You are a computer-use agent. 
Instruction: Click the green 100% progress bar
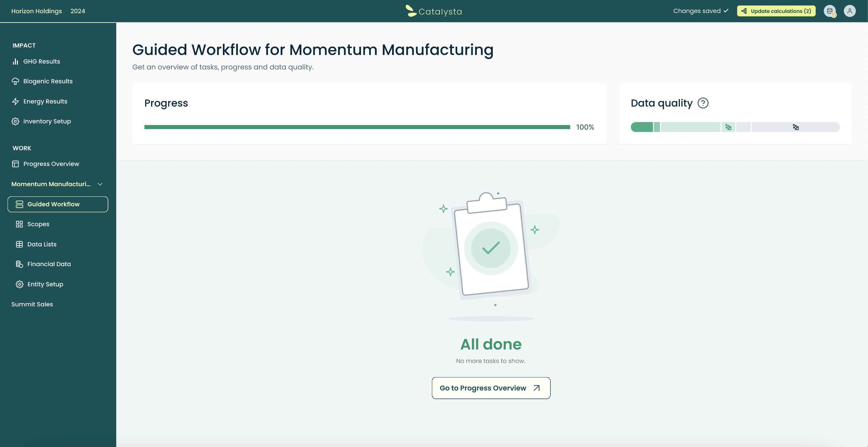[x=357, y=127]
